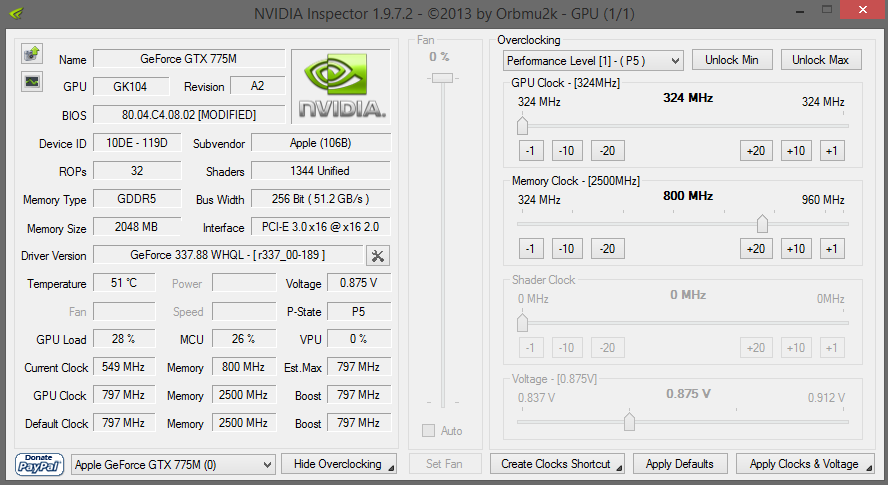This screenshot has height=485, width=888.
Task: Open driver profile settings wrench icon
Action: point(378,256)
